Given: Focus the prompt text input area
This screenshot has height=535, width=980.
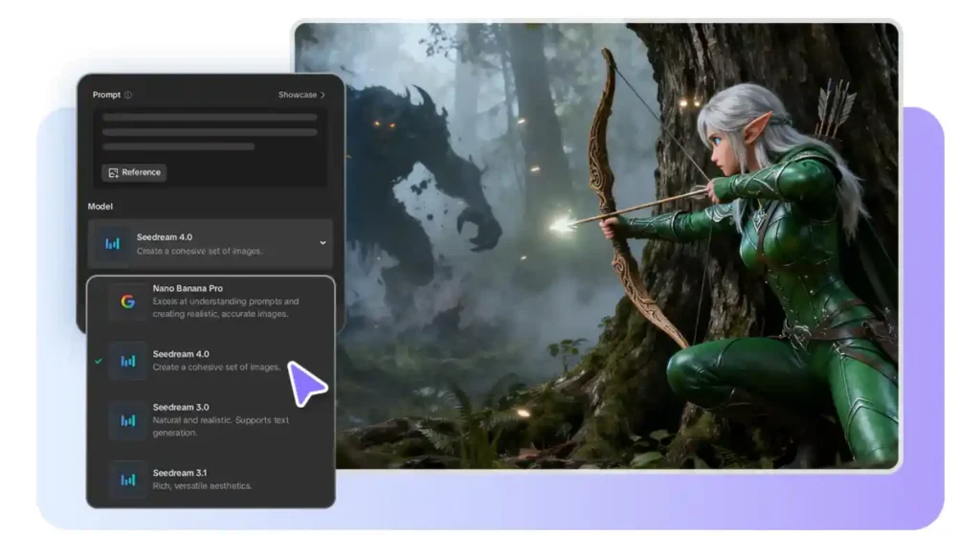Looking at the screenshot, I should point(210,132).
